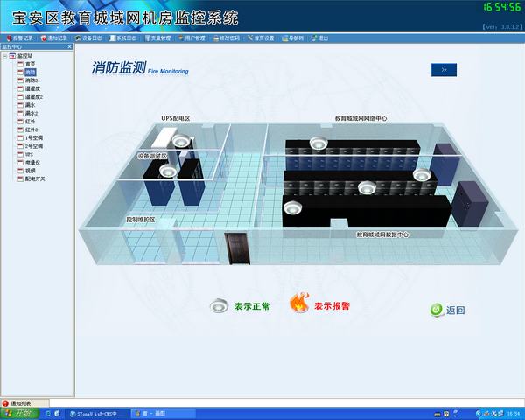This screenshot has width=525, height=420.
Task: Click smoke detector in 设备调试区 room
Action: 165,171
